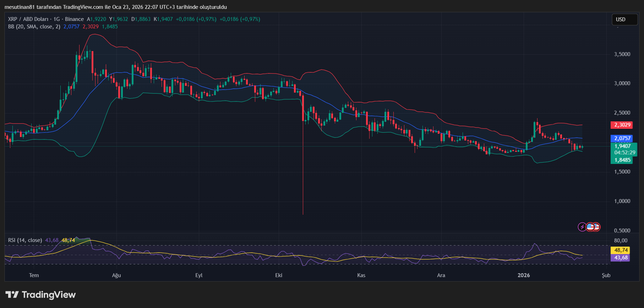Click the 3,5000 level on price axis

622,54
